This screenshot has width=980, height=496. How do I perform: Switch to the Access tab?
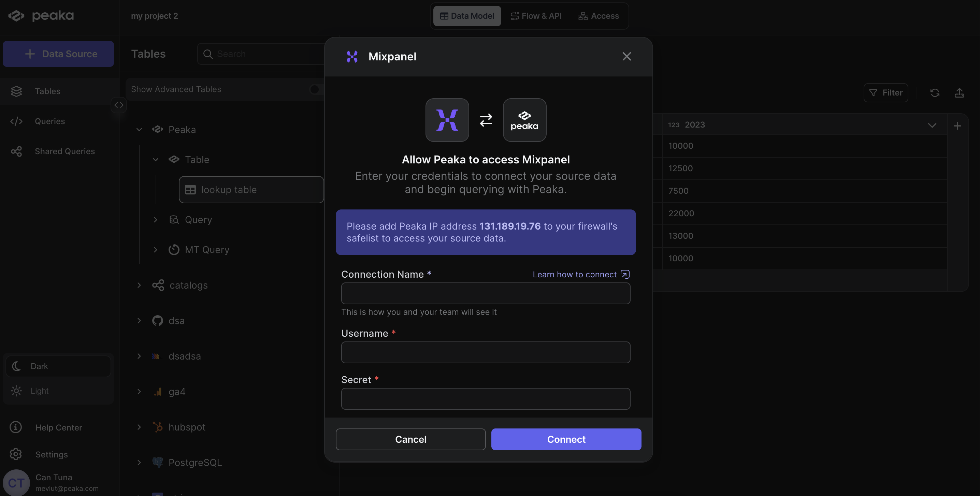[x=599, y=16]
